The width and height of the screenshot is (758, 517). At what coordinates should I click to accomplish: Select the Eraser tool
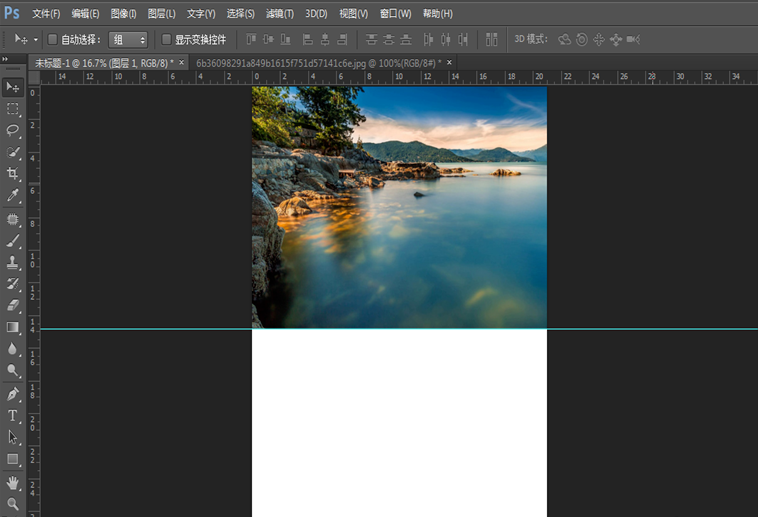pyautogui.click(x=13, y=305)
